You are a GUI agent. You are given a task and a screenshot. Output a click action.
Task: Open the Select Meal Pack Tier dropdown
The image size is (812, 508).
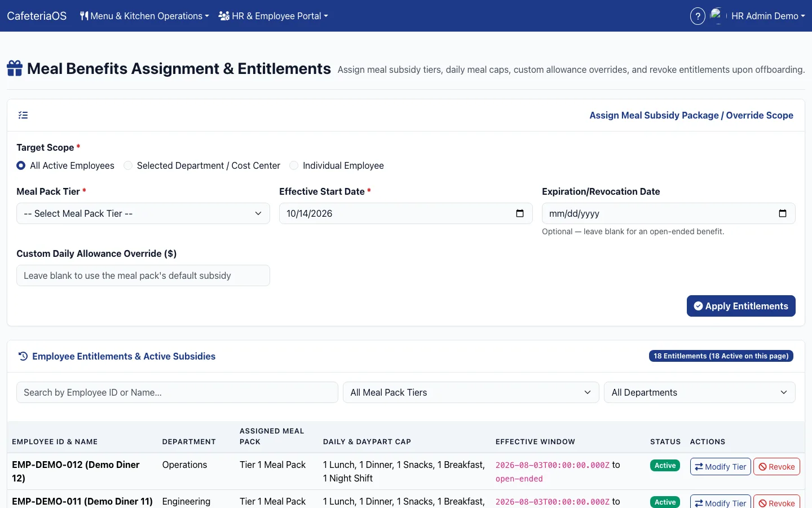point(143,213)
